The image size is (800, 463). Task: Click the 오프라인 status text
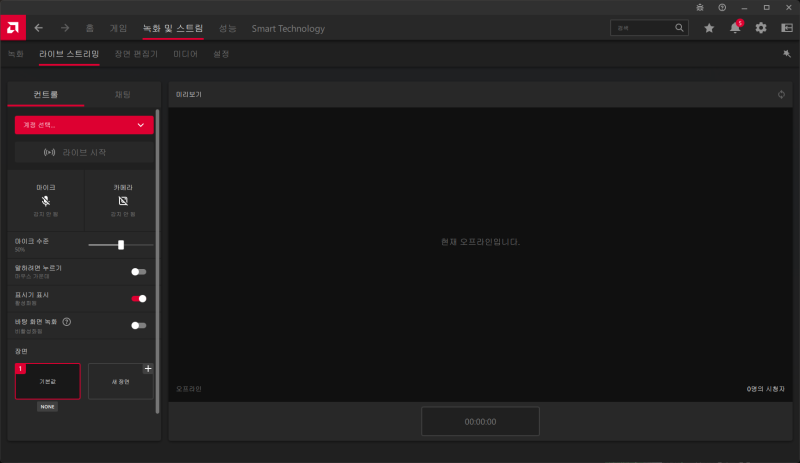[x=189, y=389]
